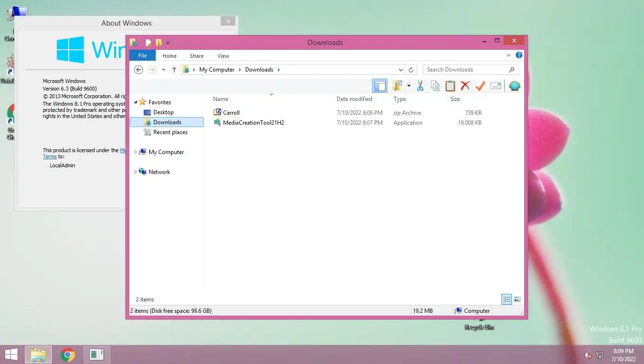Open Classic Shell settings via the shell icon

tap(514, 86)
